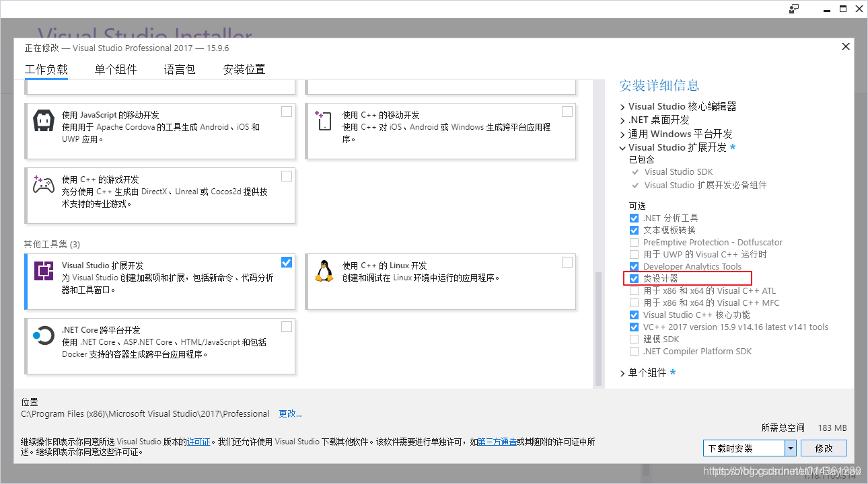
Task: Open the 第三方通告 link
Action: tap(497, 442)
